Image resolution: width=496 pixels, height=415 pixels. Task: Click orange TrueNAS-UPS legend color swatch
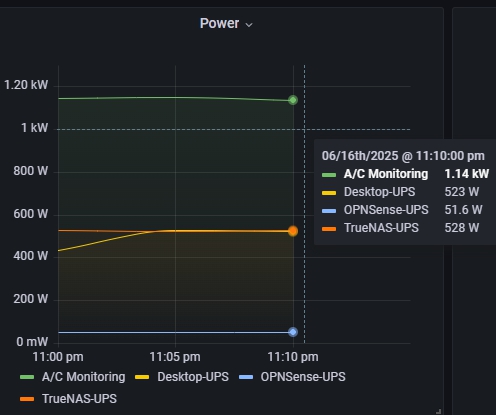[27, 399]
